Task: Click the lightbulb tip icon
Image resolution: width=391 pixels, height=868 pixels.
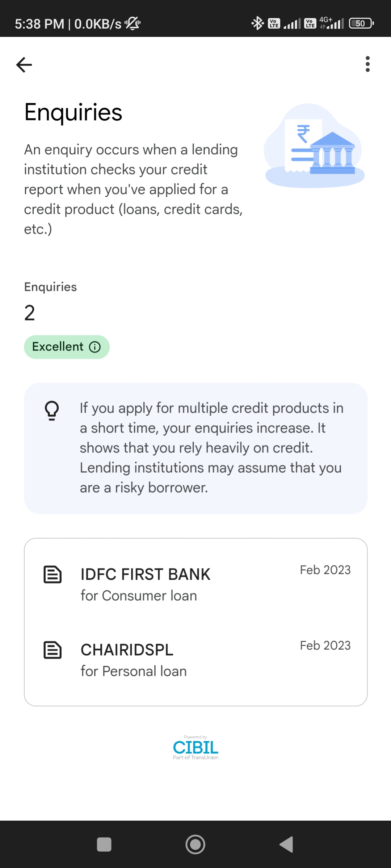Action: click(52, 410)
